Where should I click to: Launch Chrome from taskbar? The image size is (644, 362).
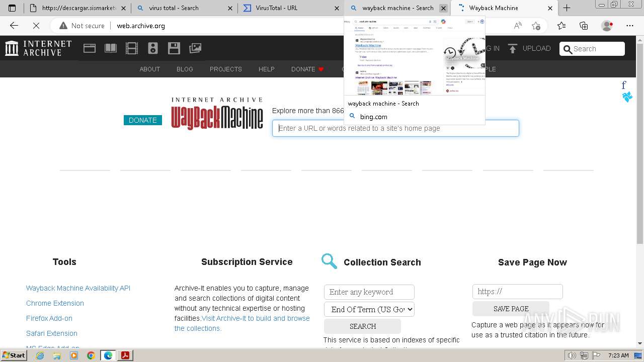coord(91,355)
